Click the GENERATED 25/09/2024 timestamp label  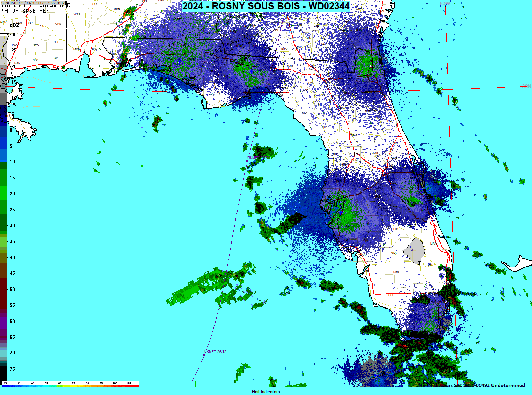33,3
